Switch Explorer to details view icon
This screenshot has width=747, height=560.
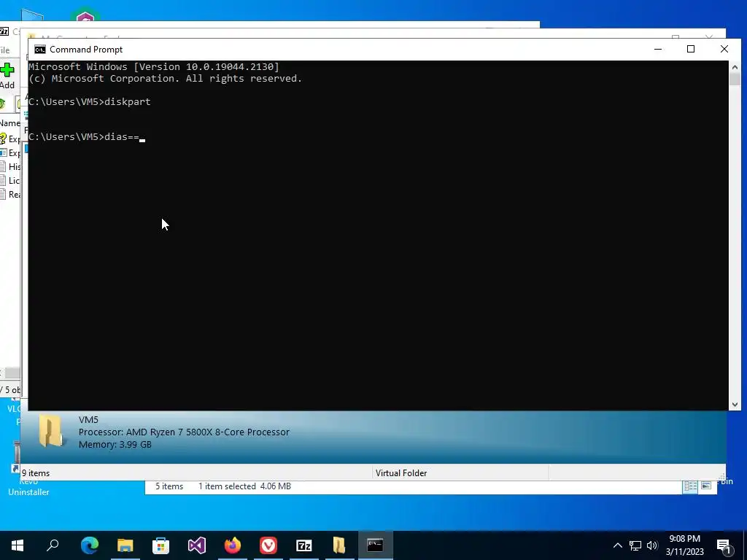(x=690, y=486)
